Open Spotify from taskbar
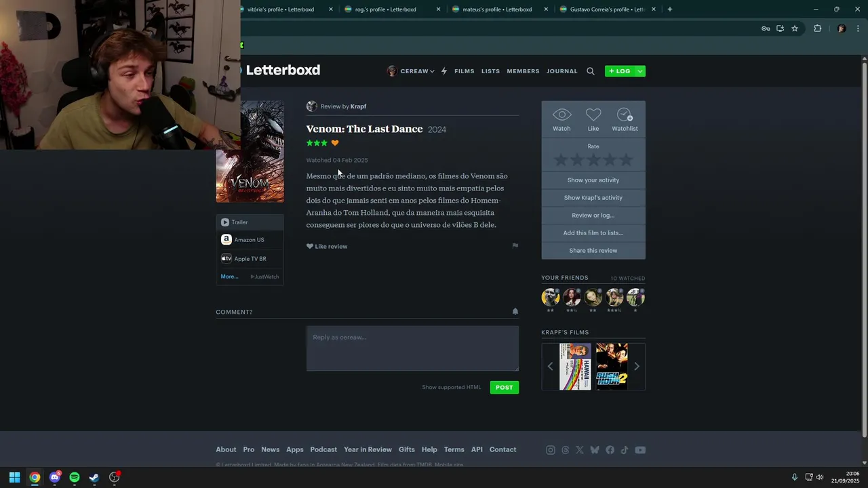Screen dimensions: 868x488 (x=75, y=477)
